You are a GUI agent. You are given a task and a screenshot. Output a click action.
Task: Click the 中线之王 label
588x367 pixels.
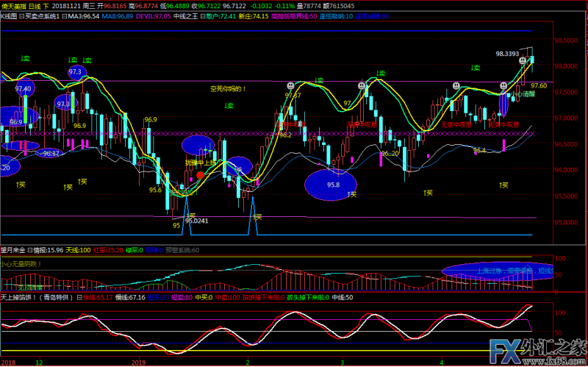click(186, 16)
